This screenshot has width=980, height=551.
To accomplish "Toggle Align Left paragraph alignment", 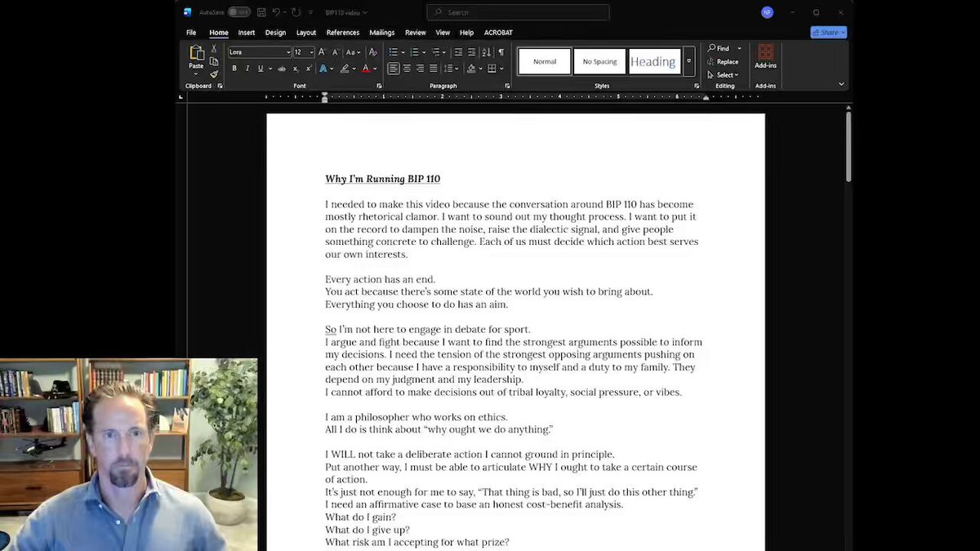I will pos(394,69).
